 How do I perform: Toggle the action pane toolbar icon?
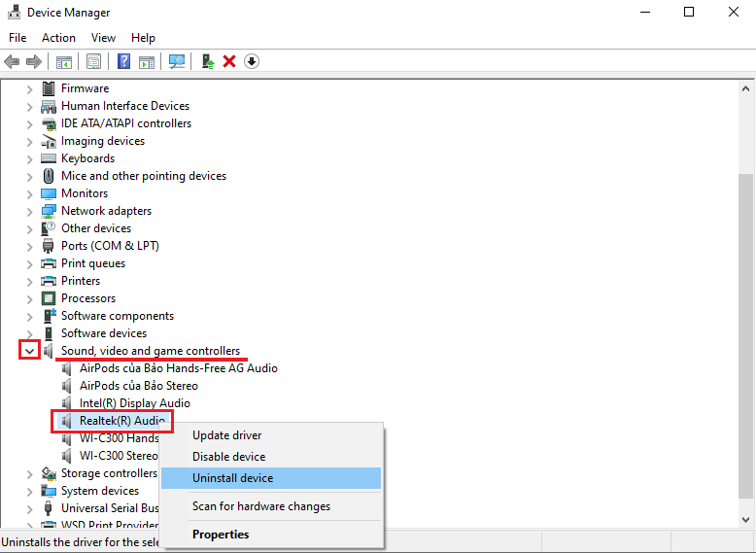pyautogui.click(x=147, y=61)
